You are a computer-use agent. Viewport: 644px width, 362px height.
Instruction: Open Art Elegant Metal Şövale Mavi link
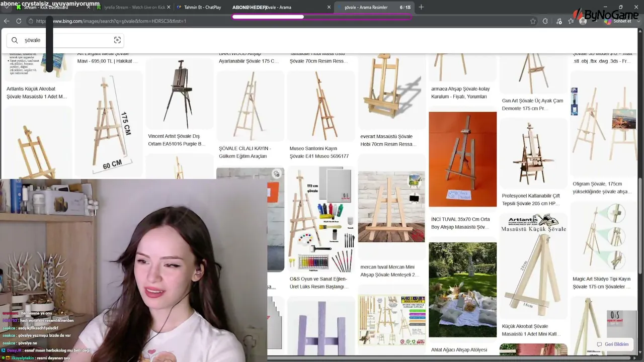pyautogui.click(x=108, y=57)
